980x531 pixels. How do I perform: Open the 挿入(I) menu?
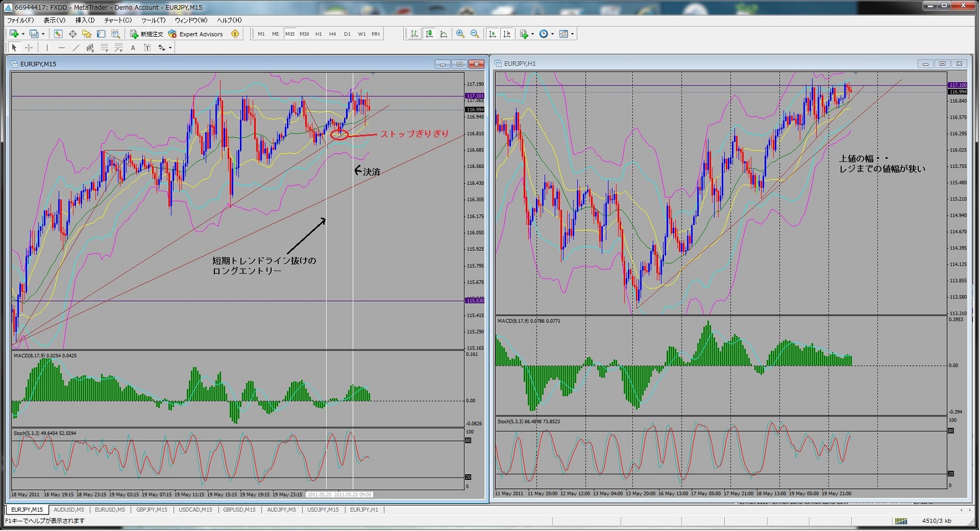(85, 20)
